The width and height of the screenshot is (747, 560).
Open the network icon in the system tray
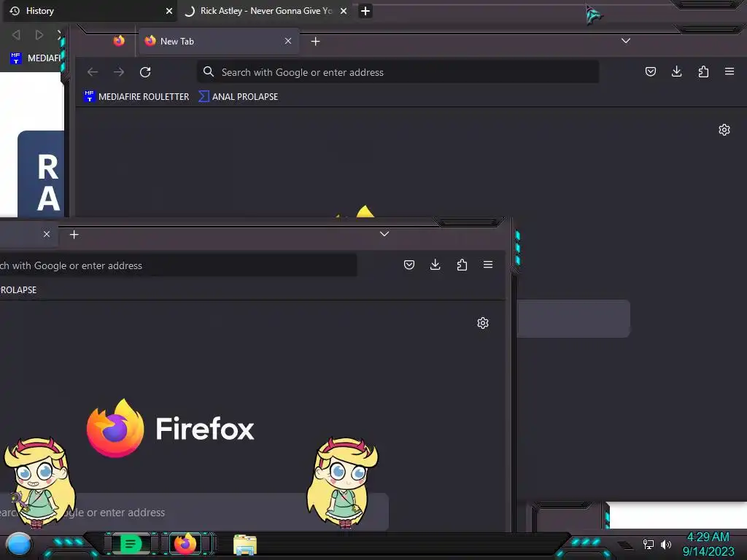pos(649,544)
